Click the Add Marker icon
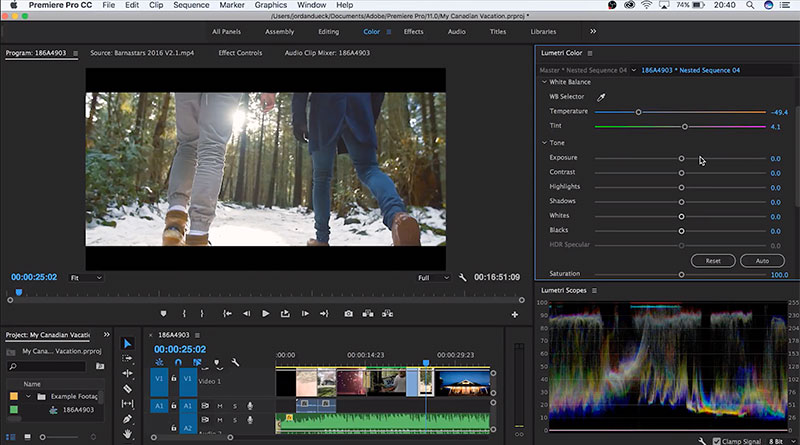This screenshot has width=800, height=445. [x=163, y=314]
